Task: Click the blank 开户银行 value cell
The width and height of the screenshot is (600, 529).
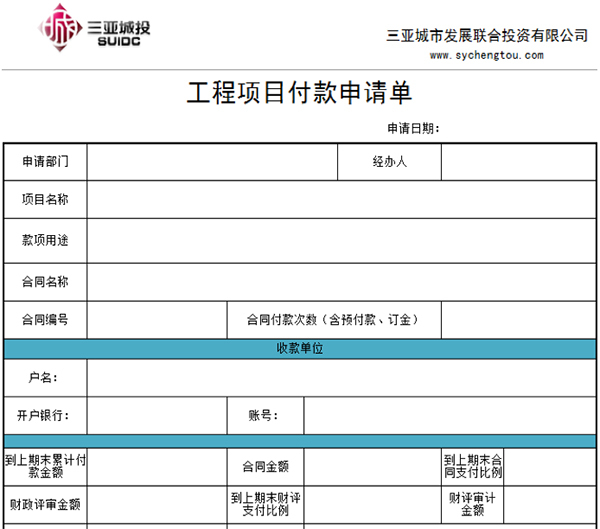Action: 157,416
